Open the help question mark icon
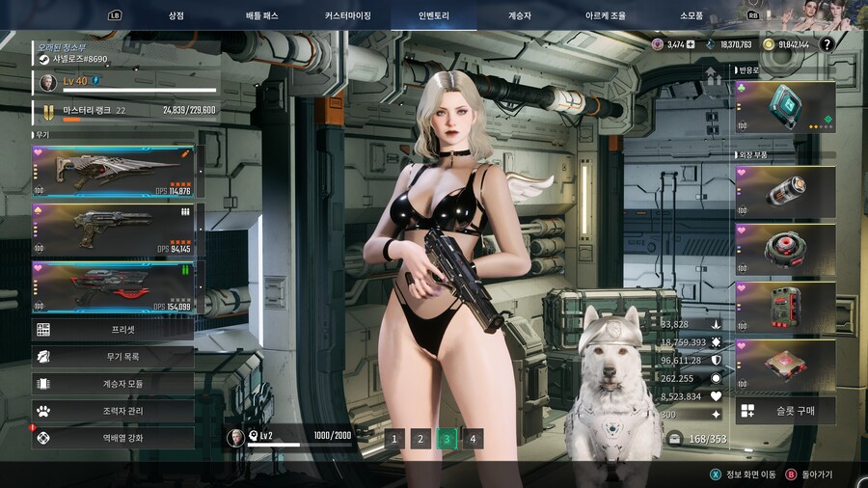The height and width of the screenshot is (488, 868). [827, 44]
